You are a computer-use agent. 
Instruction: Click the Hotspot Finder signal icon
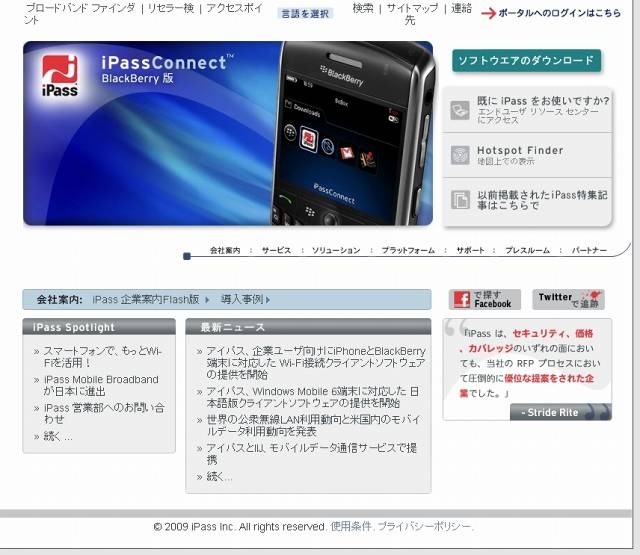click(x=460, y=155)
